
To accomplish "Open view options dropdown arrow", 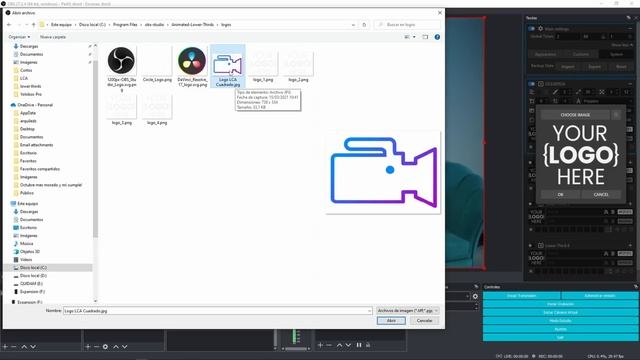I will 414,37.
